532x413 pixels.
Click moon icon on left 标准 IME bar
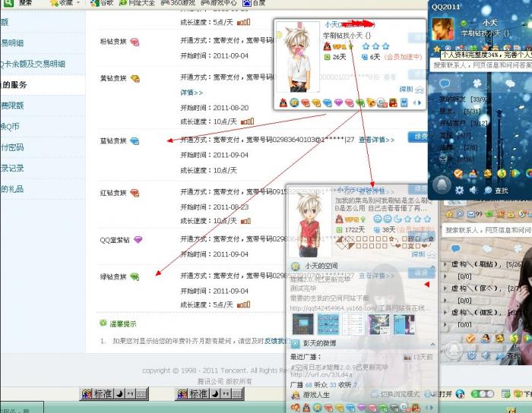tap(119, 394)
